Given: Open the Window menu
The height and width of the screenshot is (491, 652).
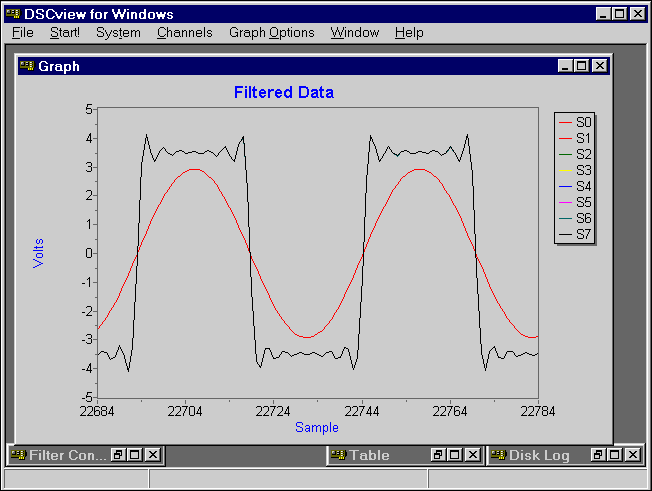Looking at the screenshot, I should point(355,32).
